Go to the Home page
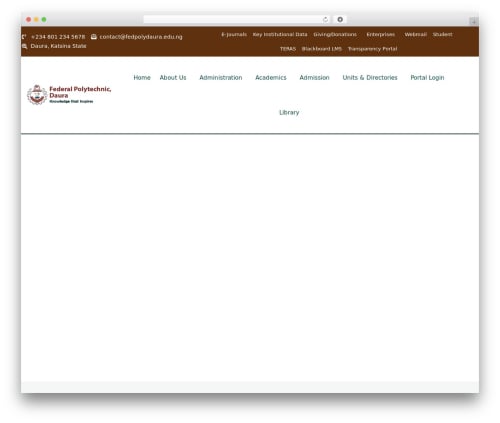500x423 pixels. (142, 77)
